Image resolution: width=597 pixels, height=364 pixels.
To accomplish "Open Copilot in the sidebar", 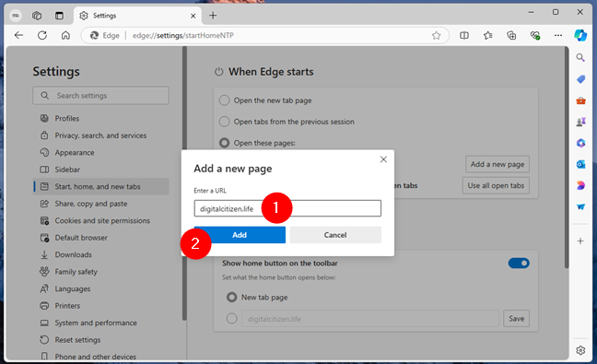I will (x=580, y=35).
